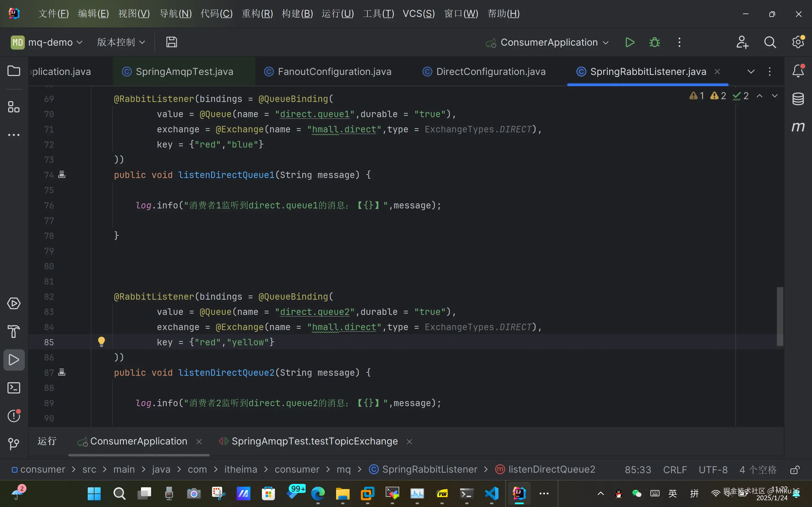Click the intention lightbulb on line 85

click(101, 342)
